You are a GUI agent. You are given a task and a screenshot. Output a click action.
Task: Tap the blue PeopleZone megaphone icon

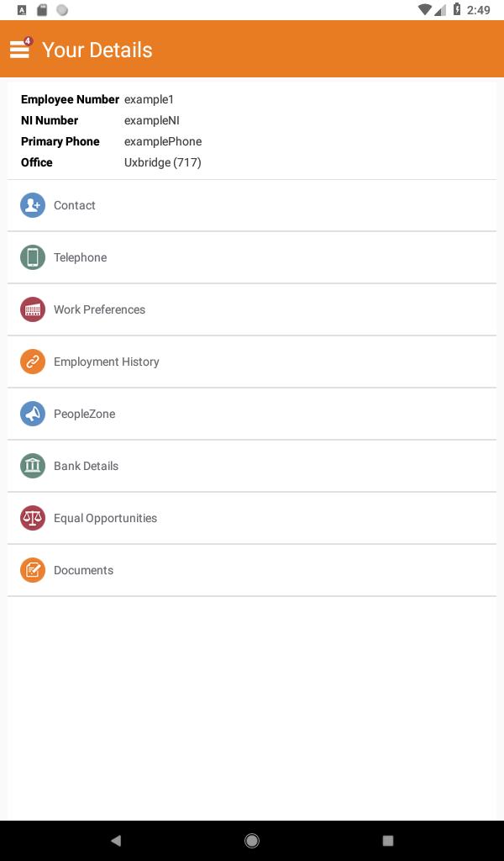point(33,414)
